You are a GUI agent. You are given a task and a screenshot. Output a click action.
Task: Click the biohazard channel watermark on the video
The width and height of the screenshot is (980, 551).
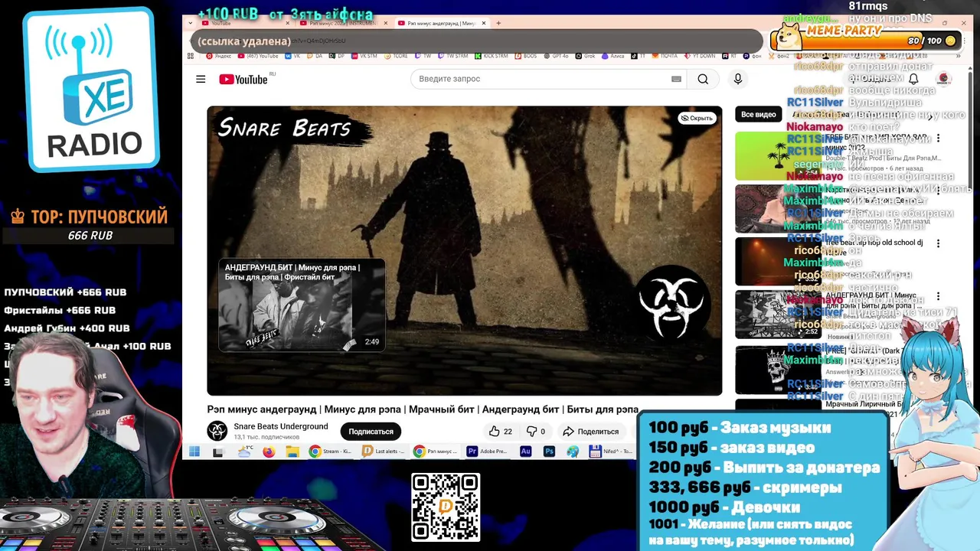pos(671,303)
